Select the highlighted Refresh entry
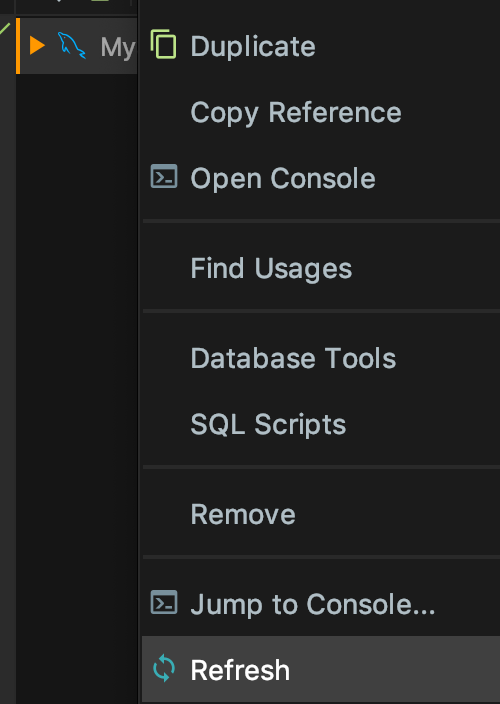500x704 pixels. (x=321, y=669)
